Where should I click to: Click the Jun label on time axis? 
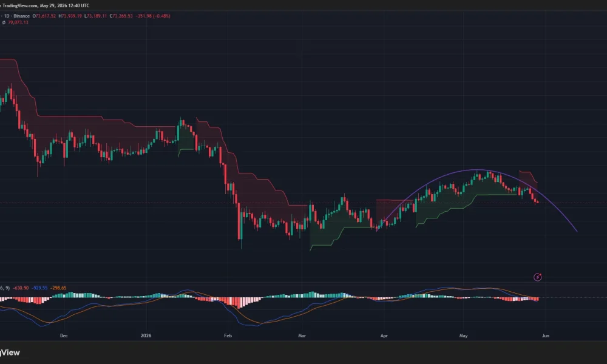tap(546, 335)
